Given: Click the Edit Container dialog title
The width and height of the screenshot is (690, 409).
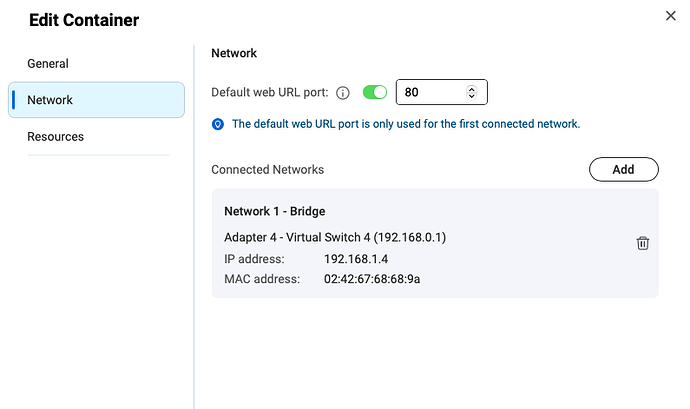Looking at the screenshot, I should coord(84,20).
